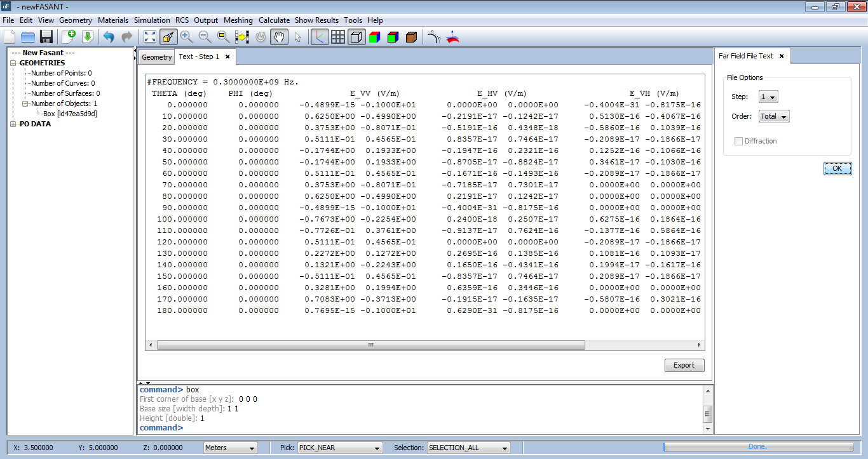Click OK in Far Field File panel
Viewport: 868px width, 459px height.
837,168
